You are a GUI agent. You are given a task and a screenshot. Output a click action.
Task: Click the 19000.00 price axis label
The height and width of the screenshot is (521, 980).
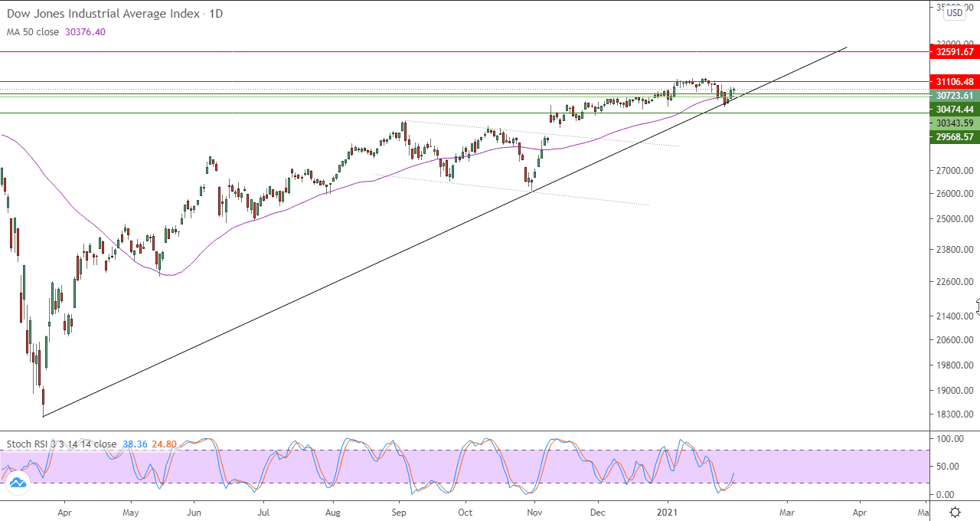pos(954,391)
